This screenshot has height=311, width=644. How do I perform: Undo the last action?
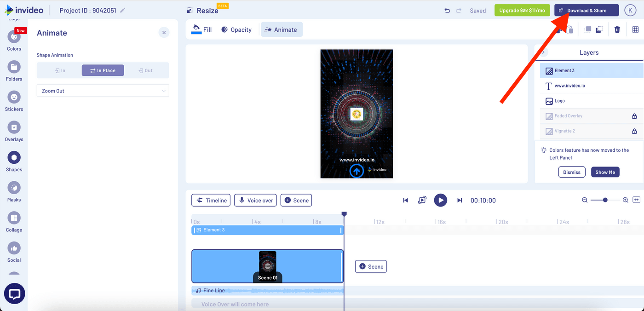click(x=447, y=11)
